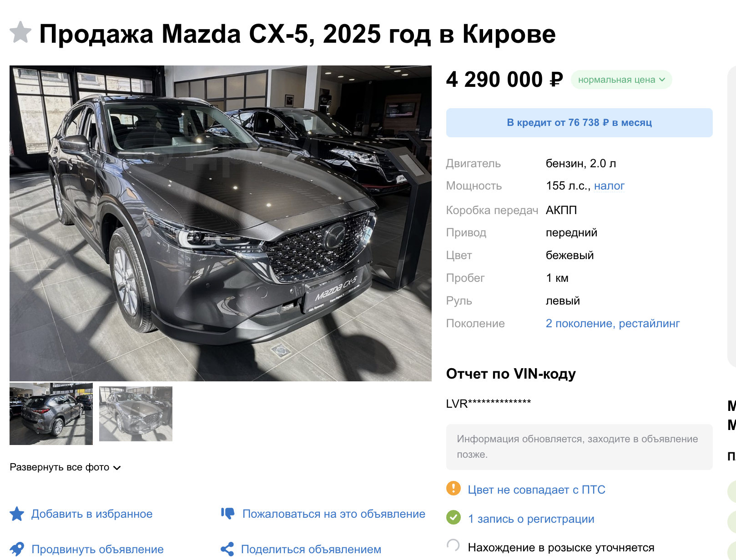
Task: Select the rear-view car thumbnail
Action: pos(51,414)
